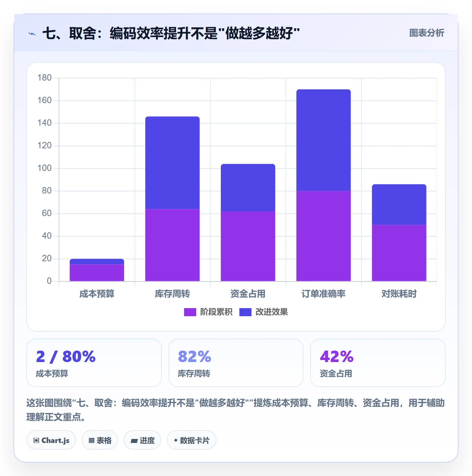
Task: Open the 2 / 80% 成本预算 card
Action: point(94,363)
